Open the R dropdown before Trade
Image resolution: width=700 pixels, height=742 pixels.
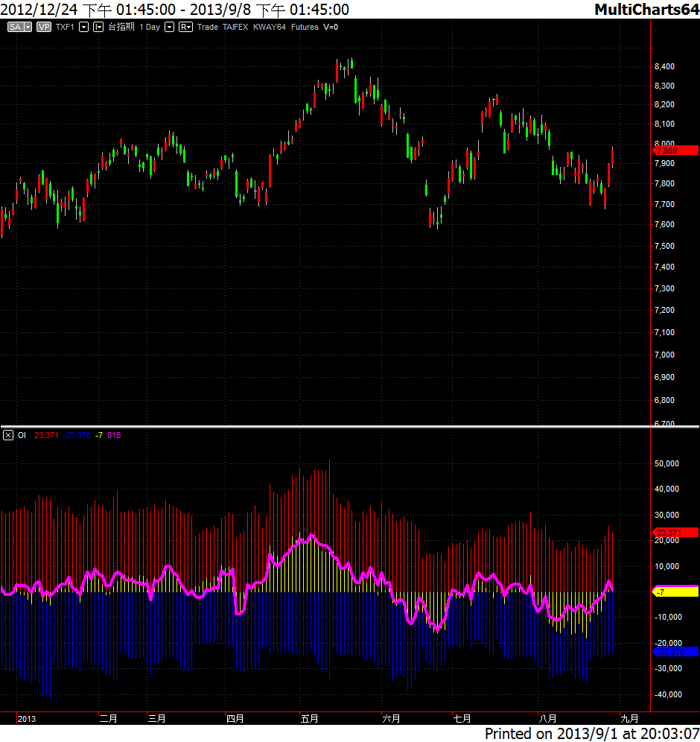[x=185, y=27]
